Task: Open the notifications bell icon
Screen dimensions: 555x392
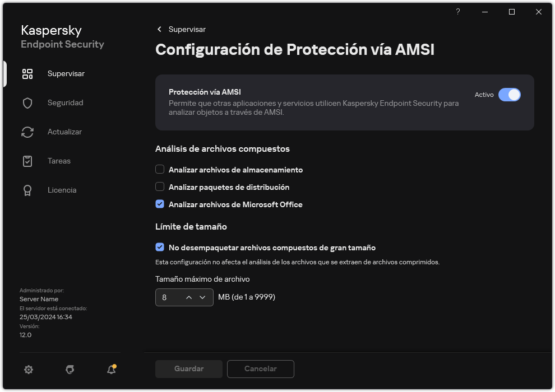Action: click(x=111, y=370)
